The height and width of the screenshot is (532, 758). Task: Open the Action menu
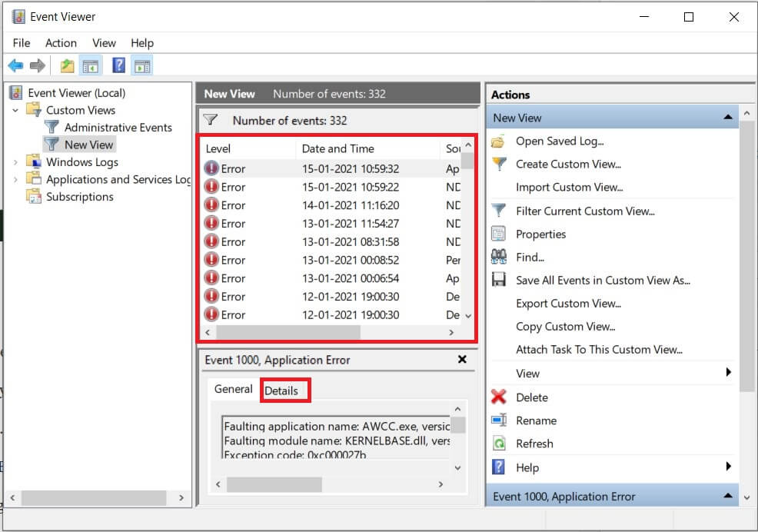(x=61, y=43)
